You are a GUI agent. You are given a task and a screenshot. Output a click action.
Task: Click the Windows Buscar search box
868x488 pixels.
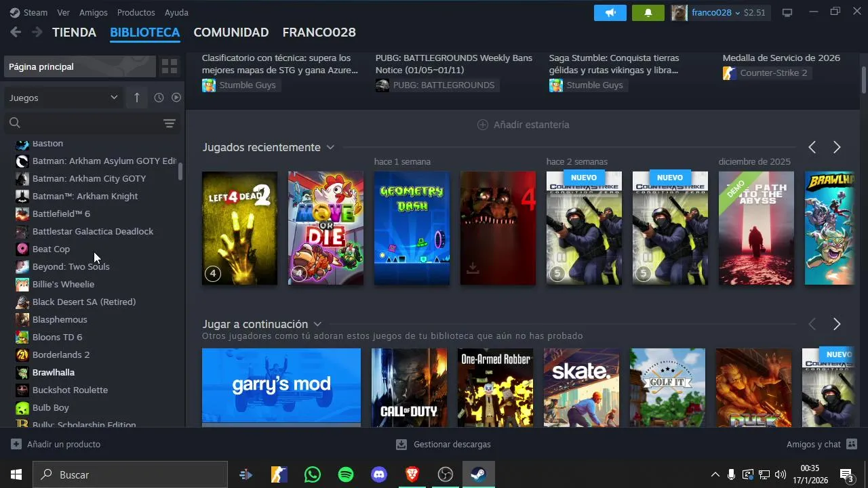point(130,474)
